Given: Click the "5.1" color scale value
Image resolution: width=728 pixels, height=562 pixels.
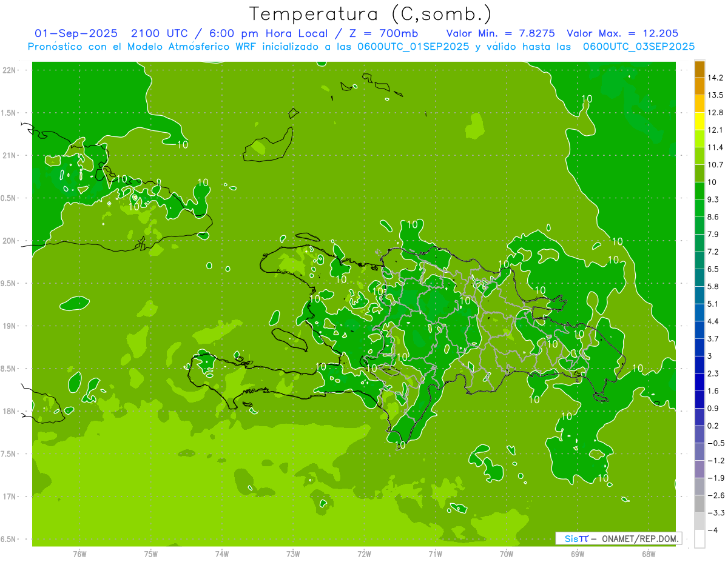Looking at the screenshot, I should point(713,304).
